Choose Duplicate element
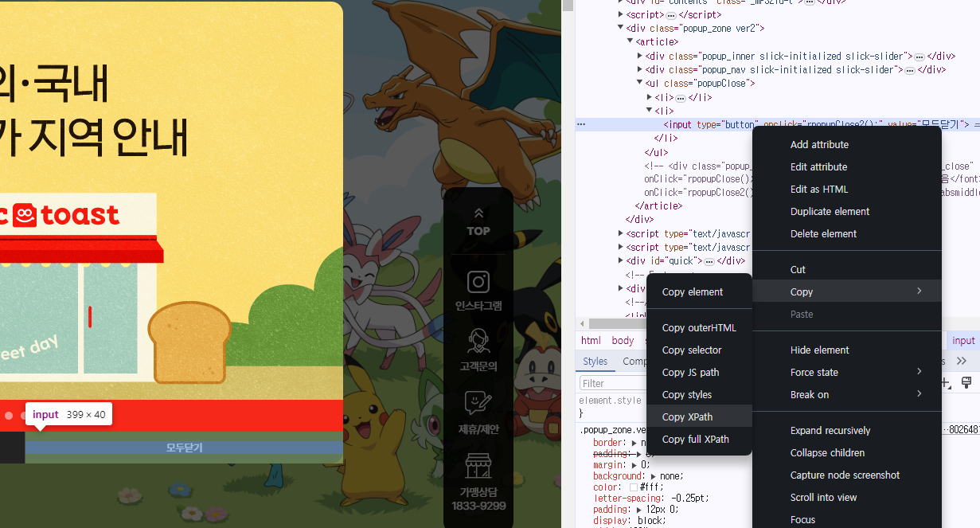Image resolution: width=980 pixels, height=528 pixels. click(847, 211)
